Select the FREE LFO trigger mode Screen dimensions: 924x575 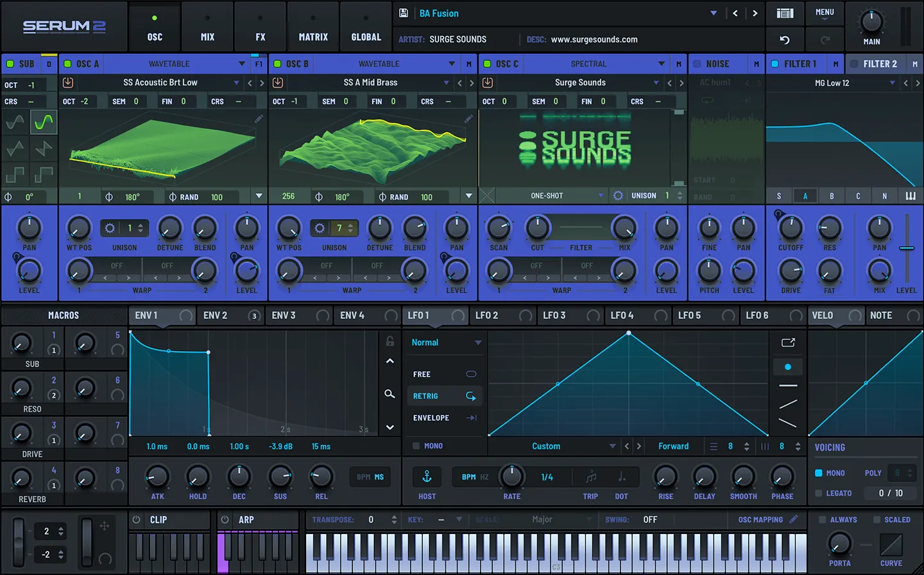444,374
